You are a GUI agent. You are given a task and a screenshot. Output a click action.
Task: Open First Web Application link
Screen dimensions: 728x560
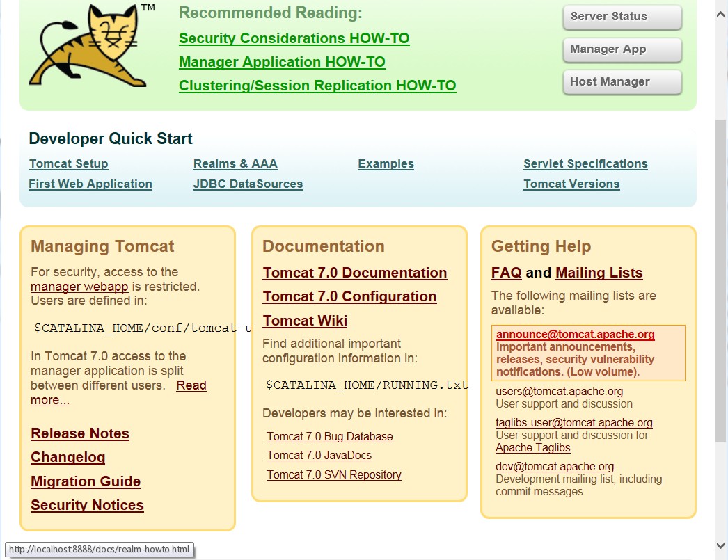[x=90, y=184]
